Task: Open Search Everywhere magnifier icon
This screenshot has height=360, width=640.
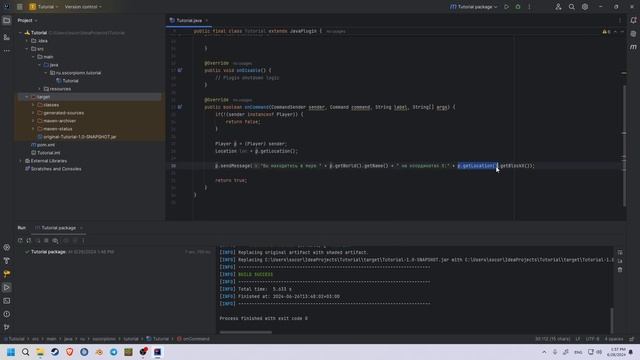Action: [571, 7]
